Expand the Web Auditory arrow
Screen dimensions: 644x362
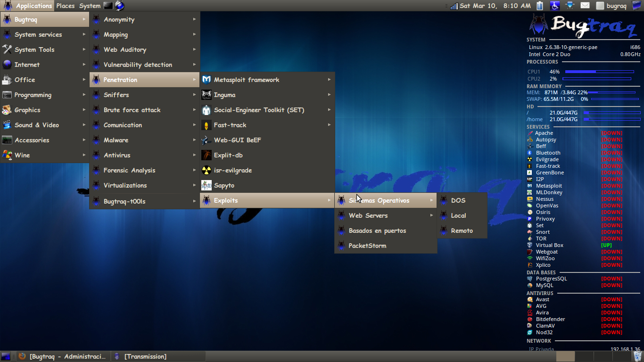[x=194, y=49]
